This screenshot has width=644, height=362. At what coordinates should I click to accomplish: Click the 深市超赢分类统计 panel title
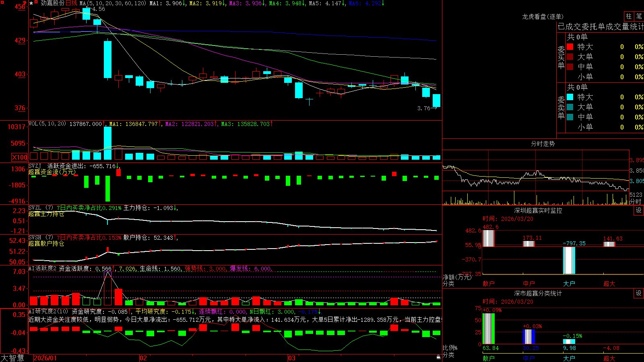tap(538, 293)
